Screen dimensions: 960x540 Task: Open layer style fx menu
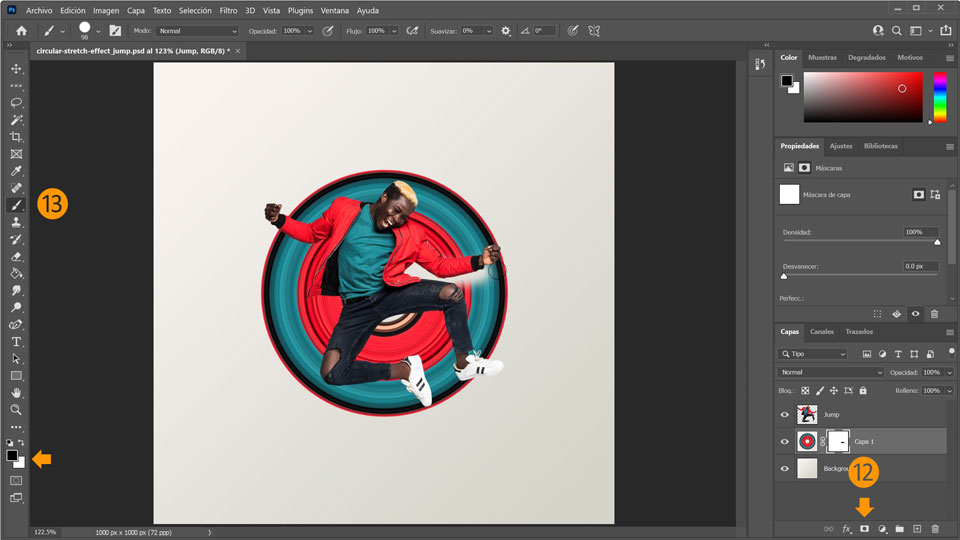pos(847,529)
